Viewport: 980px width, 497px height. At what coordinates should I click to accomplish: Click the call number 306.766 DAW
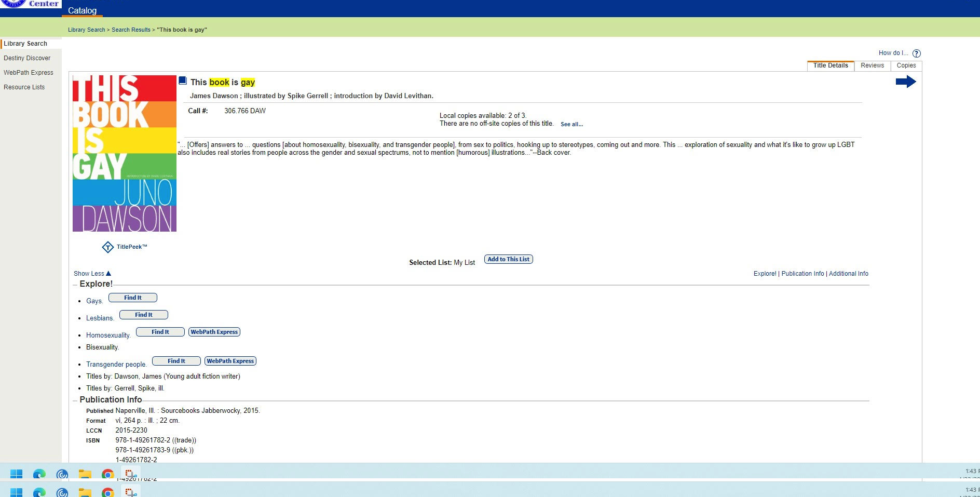(x=245, y=111)
